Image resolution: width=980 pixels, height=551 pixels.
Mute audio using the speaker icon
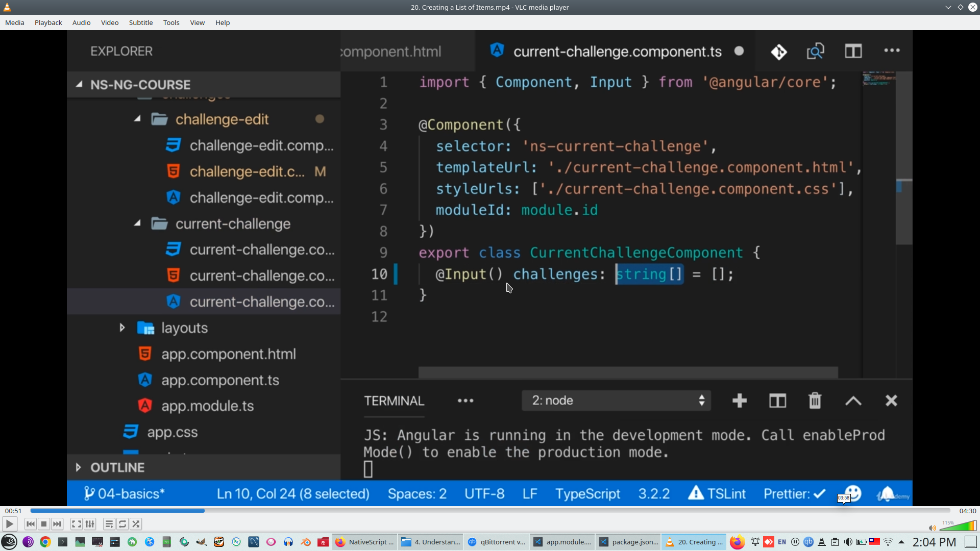(x=932, y=528)
